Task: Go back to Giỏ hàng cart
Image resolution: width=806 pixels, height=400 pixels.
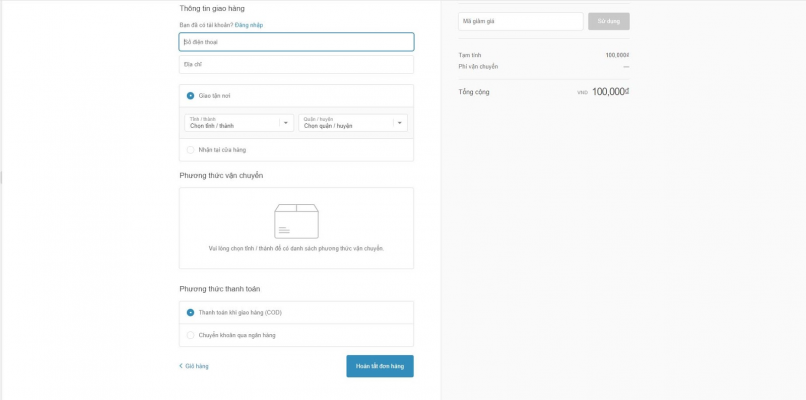Action: 194,366
